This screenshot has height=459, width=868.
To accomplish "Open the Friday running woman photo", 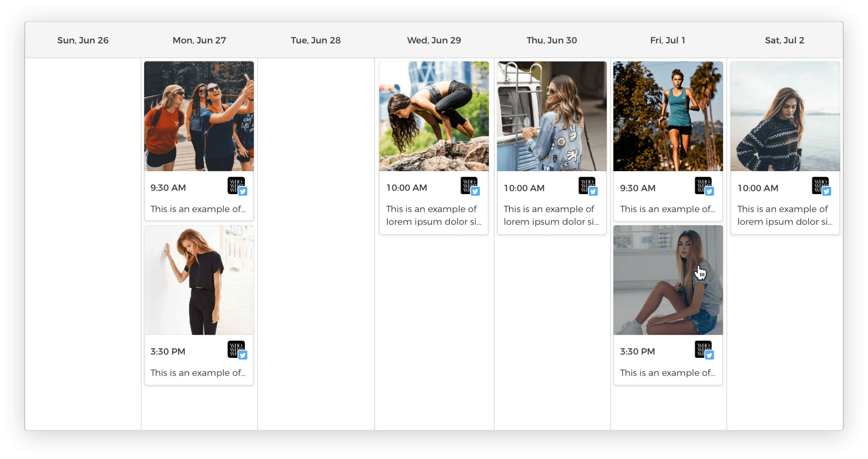I will tap(668, 116).
